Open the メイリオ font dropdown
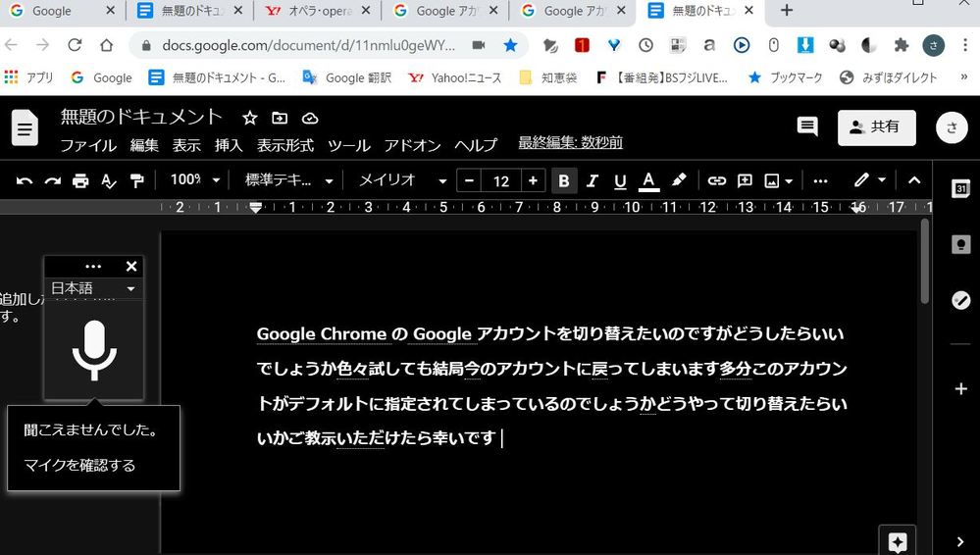This screenshot has width=980, height=555. (x=402, y=181)
